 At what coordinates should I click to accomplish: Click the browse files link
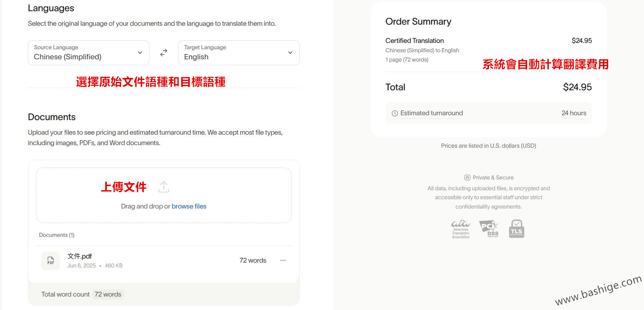pyautogui.click(x=189, y=206)
